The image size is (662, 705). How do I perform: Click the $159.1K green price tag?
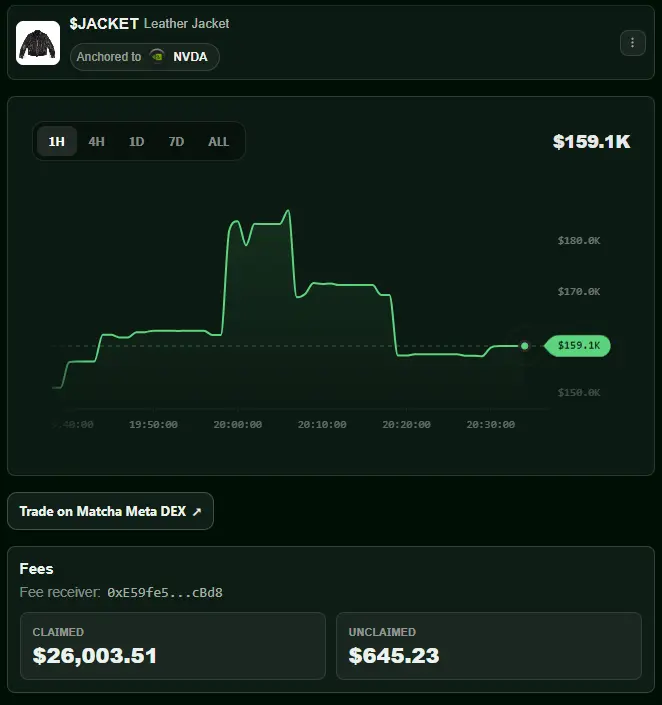[x=577, y=346]
